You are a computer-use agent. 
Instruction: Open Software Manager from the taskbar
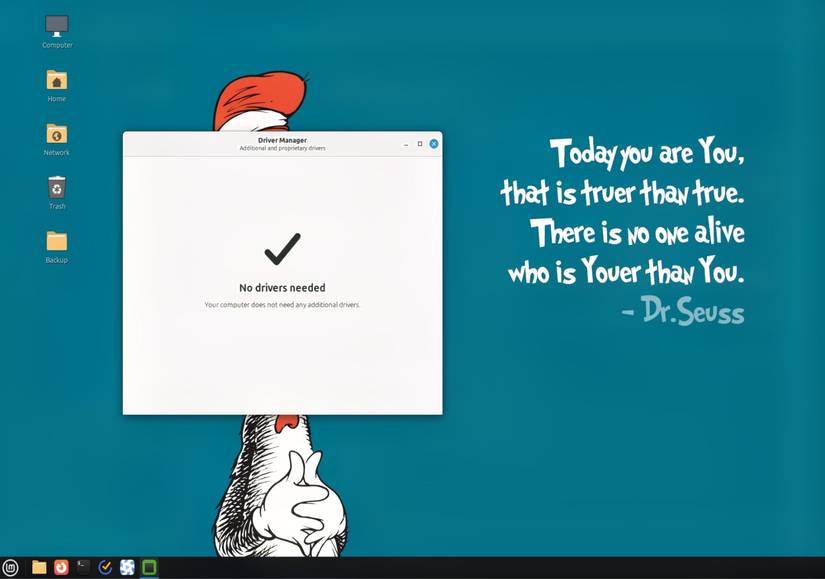(x=127, y=567)
